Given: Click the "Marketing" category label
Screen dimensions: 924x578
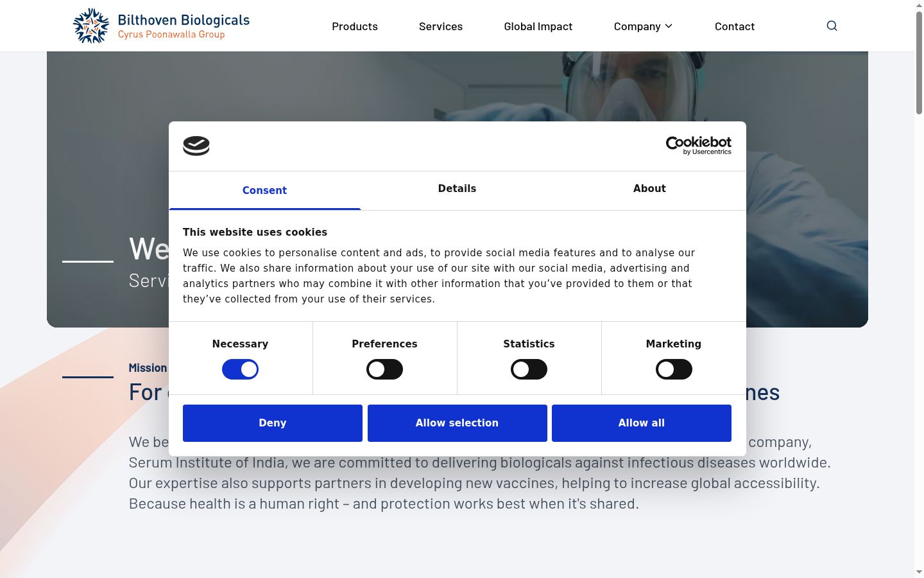Looking at the screenshot, I should [674, 344].
